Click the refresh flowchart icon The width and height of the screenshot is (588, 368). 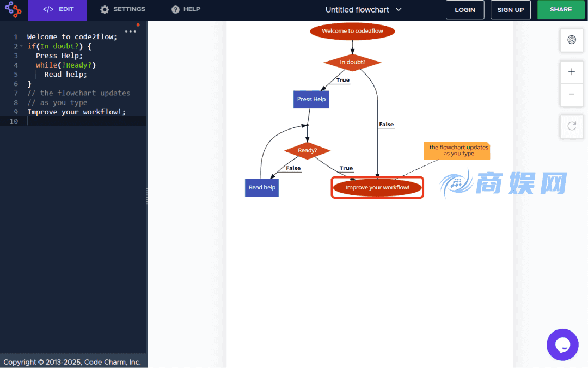pyautogui.click(x=572, y=126)
